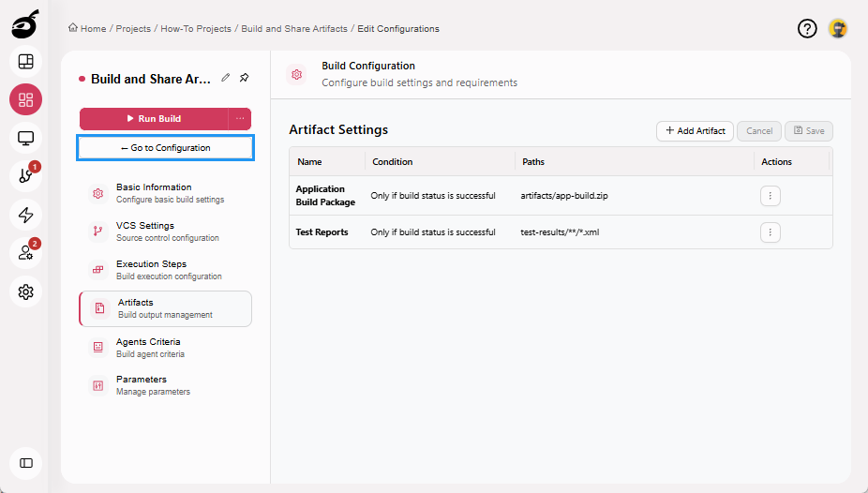The width and height of the screenshot is (868, 493).
Task: Click the Build and Share Ar... project title
Action: click(151, 79)
